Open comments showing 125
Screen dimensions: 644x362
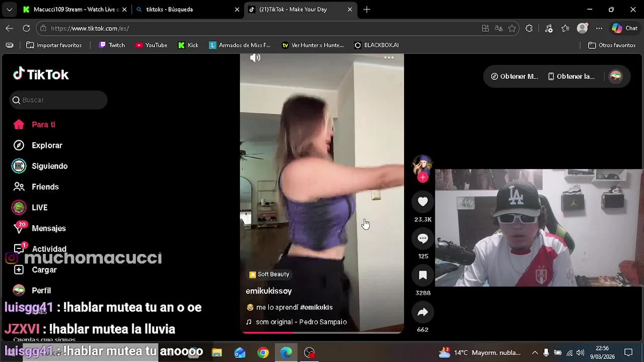pos(423,238)
